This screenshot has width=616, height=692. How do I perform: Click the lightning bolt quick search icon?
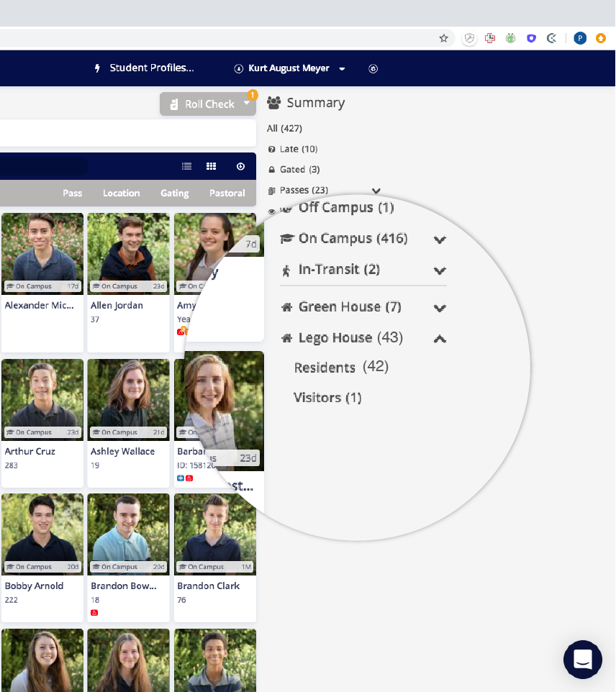point(97,68)
